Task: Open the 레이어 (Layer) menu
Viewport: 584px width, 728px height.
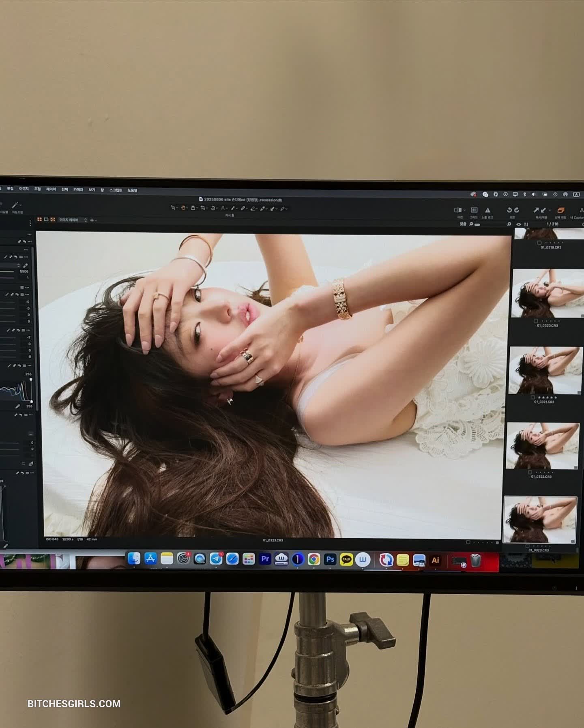Action: 51,189
